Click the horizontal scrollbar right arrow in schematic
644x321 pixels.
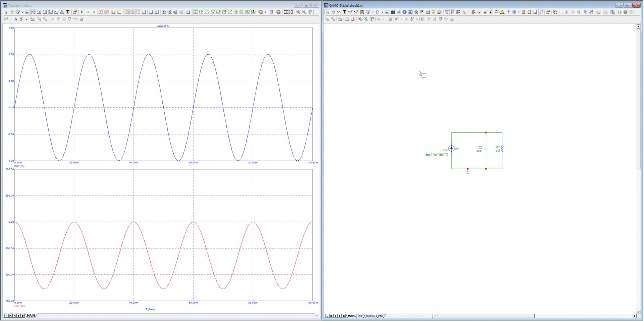tap(634, 316)
